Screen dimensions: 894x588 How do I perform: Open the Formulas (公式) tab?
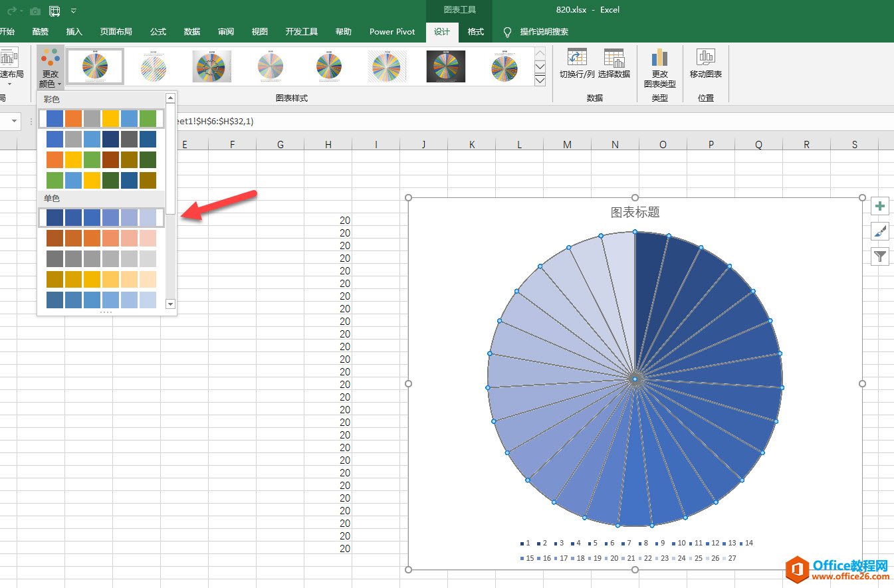pyautogui.click(x=158, y=32)
